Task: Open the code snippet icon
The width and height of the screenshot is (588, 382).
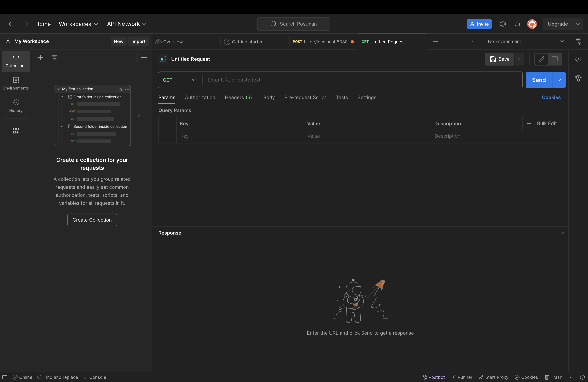Action: 578,59
